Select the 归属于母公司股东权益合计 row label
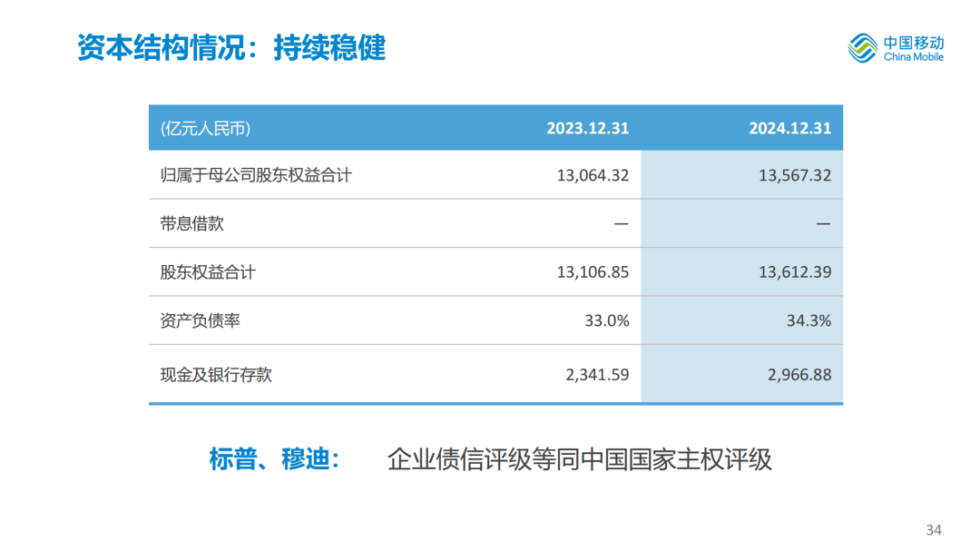 [256, 175]
